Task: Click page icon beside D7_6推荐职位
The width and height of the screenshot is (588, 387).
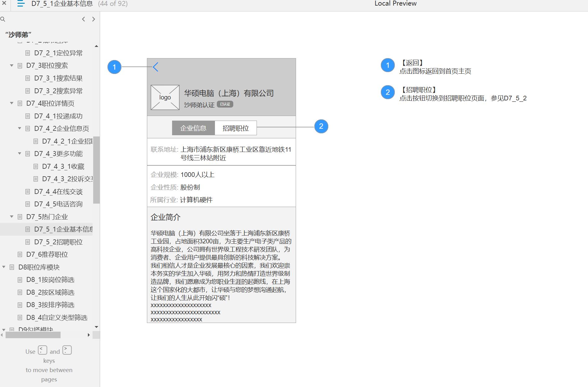Action: (20, 254)
